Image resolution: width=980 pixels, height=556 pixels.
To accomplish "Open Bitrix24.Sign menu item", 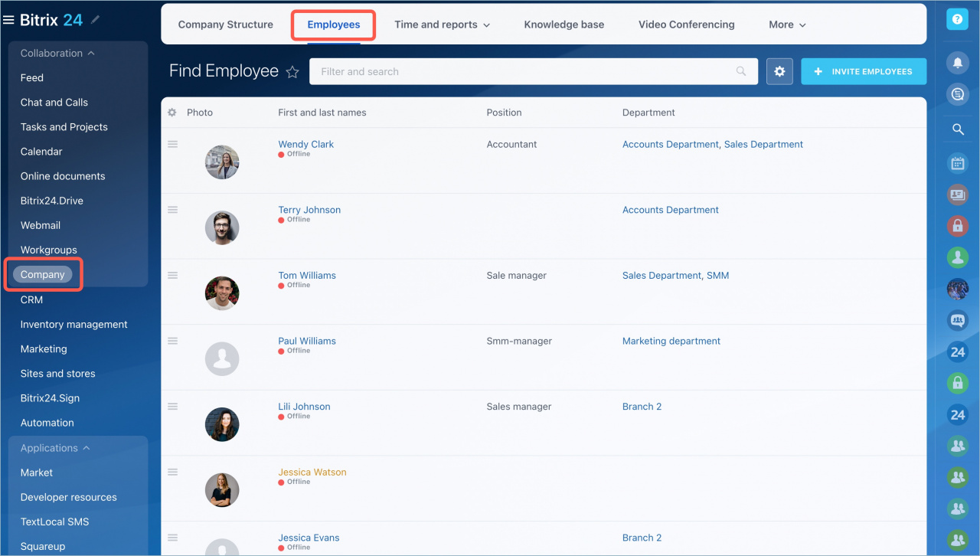I will point(50,398).
